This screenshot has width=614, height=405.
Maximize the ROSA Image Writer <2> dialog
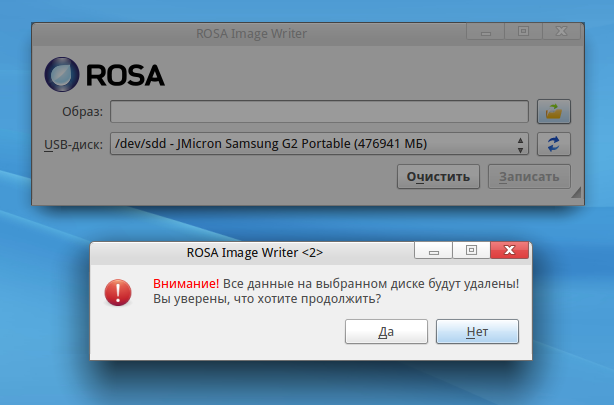tap(471, 250)
